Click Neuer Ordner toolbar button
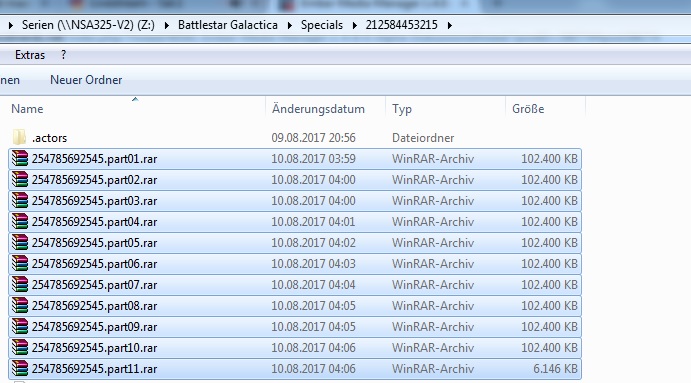The width and height of the screenshot is (691, 383). pyautogui.click(x=86, y=80)
